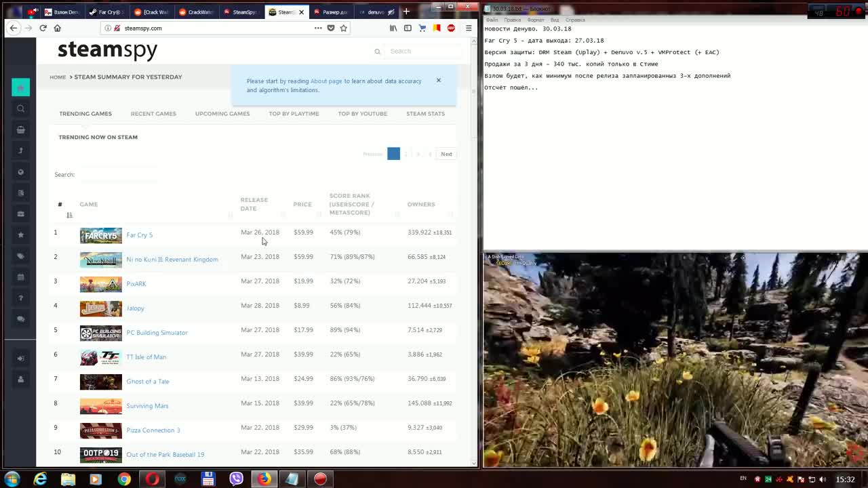This screenshot has height=488, width=868.
Task: Open Firefox library icon
Action: [393, 28]
